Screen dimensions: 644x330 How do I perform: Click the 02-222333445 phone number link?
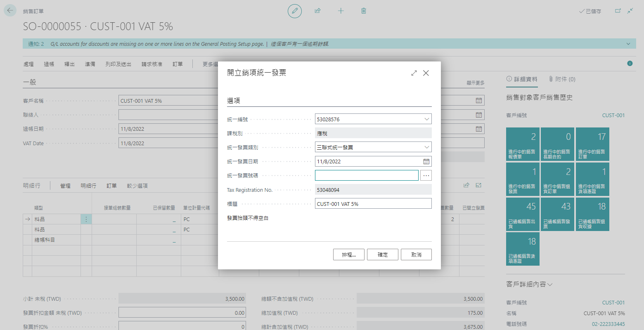[608, 324]
